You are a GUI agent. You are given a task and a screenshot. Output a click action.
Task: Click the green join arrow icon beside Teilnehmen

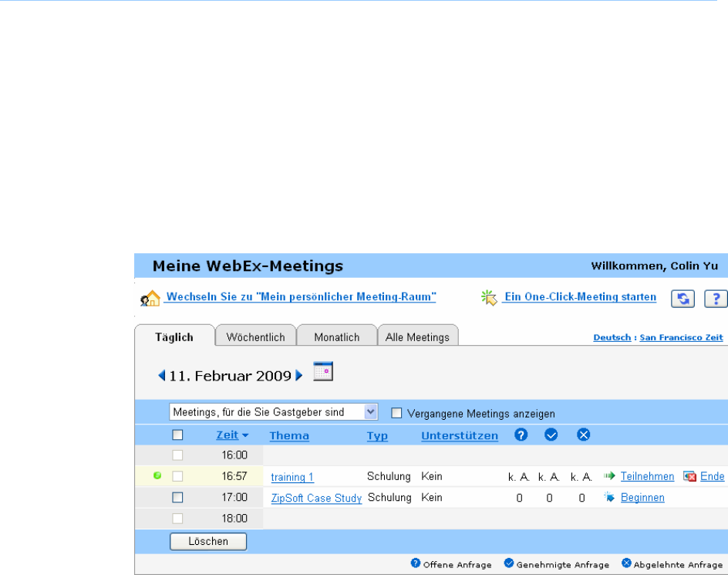(609, 475)
